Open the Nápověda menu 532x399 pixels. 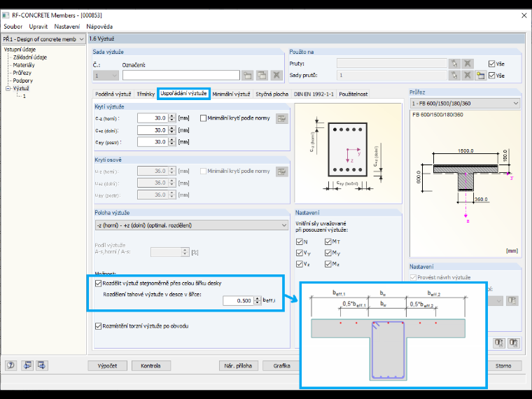pyautogui.click(x=99, y=27)
